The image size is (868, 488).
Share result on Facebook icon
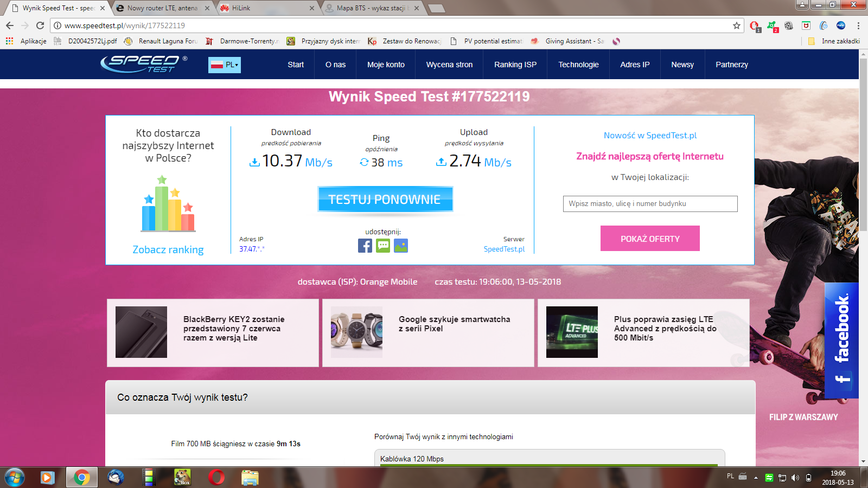(365, 246)
